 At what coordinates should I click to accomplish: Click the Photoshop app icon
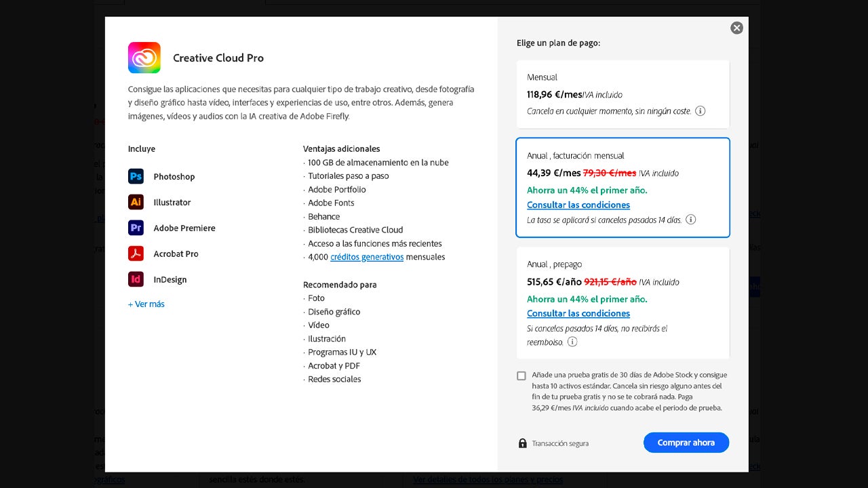click(136, 176)
